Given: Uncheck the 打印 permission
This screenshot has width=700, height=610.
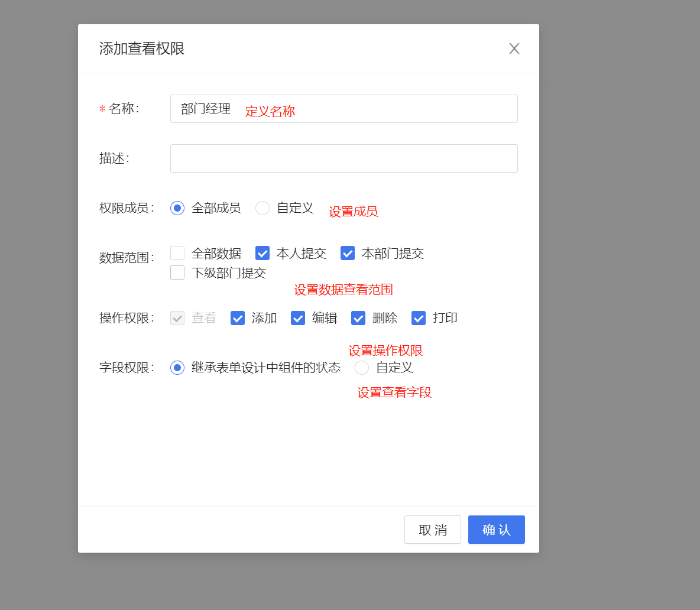Looking at the screenshot, I should coord(419,318).
